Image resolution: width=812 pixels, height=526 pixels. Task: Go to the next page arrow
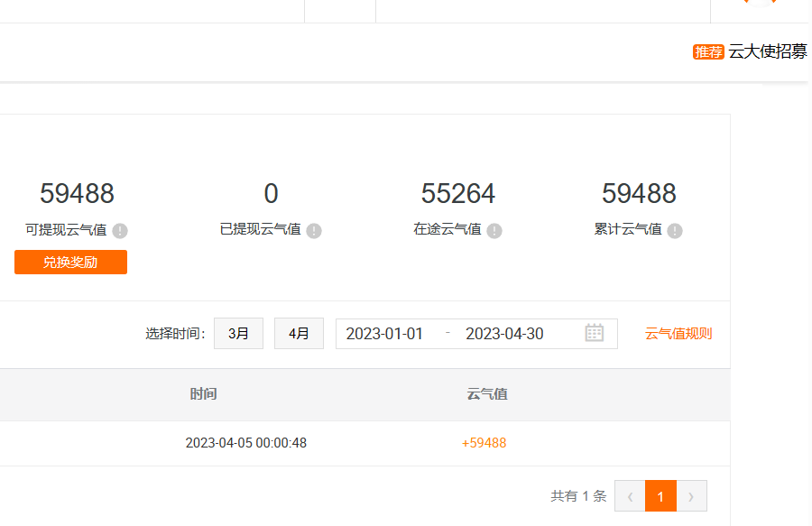691,496
